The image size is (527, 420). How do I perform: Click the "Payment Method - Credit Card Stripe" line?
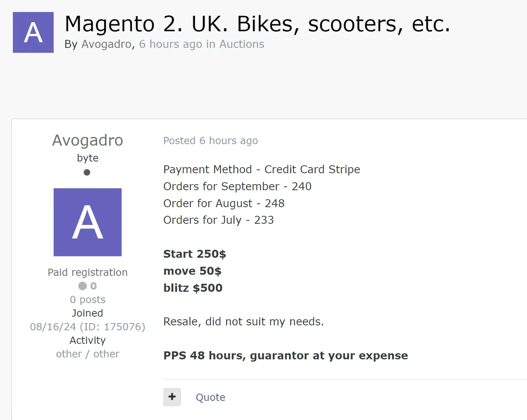click(x=261, y=169)
